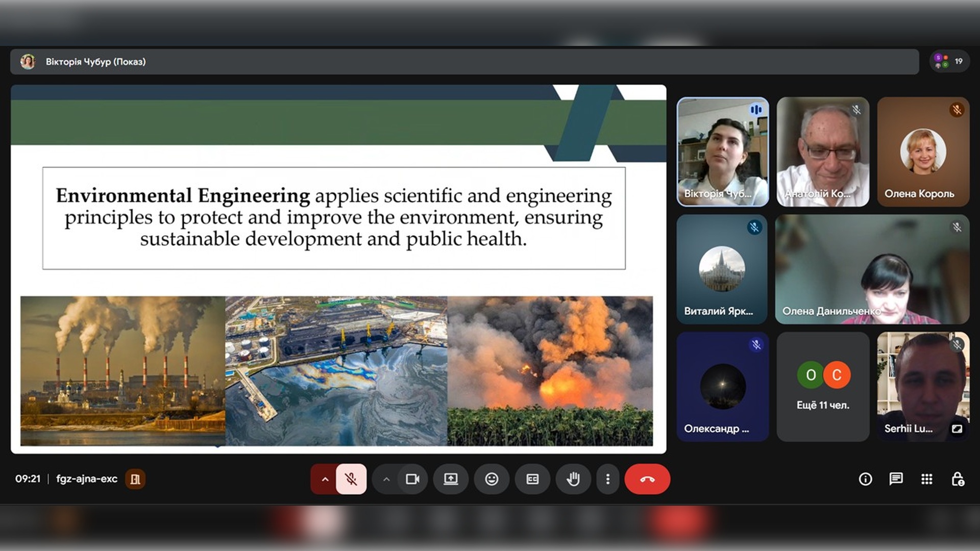Open more options three-dot menu

click(607, 479)
